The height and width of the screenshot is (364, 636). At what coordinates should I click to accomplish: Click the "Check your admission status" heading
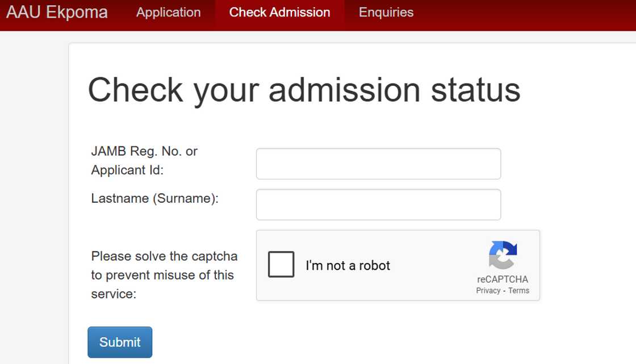[304, 90]
